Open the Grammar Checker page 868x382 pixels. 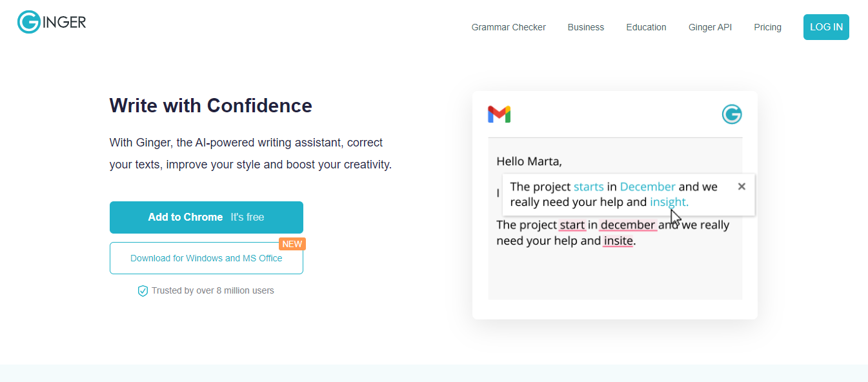click(x=508, y=27)
